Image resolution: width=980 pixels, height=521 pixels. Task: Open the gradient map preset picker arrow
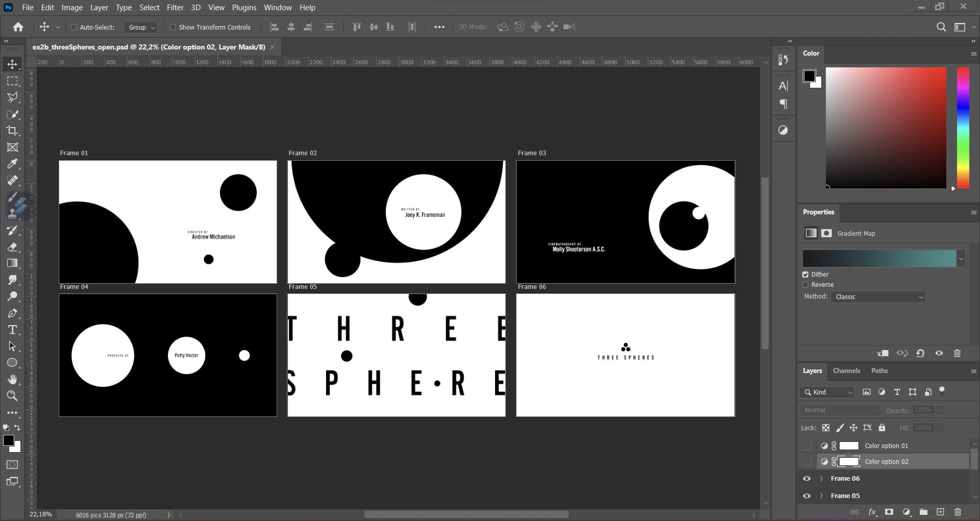(961, 259)
